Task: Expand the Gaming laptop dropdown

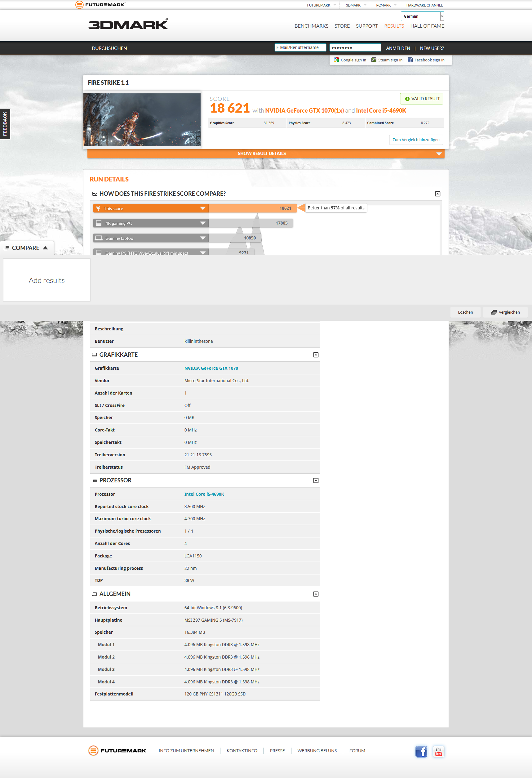Action: click(x=203, y=238)
